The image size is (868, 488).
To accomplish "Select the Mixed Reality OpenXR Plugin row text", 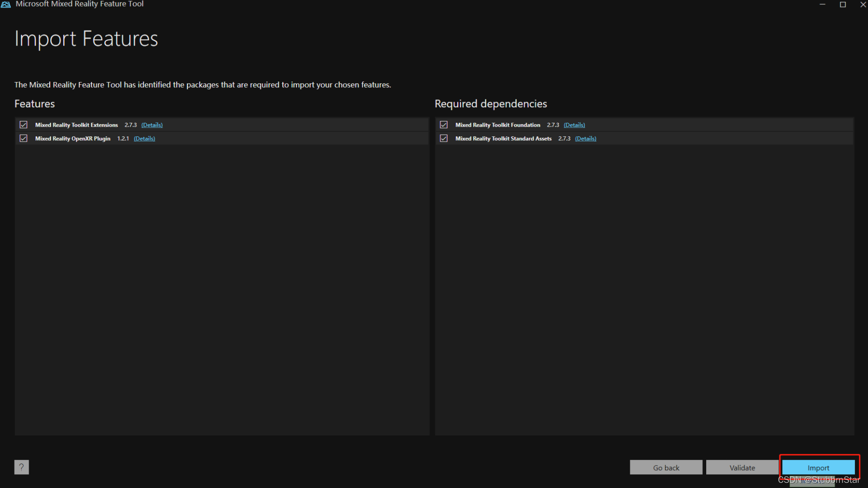I will [73, 138].
